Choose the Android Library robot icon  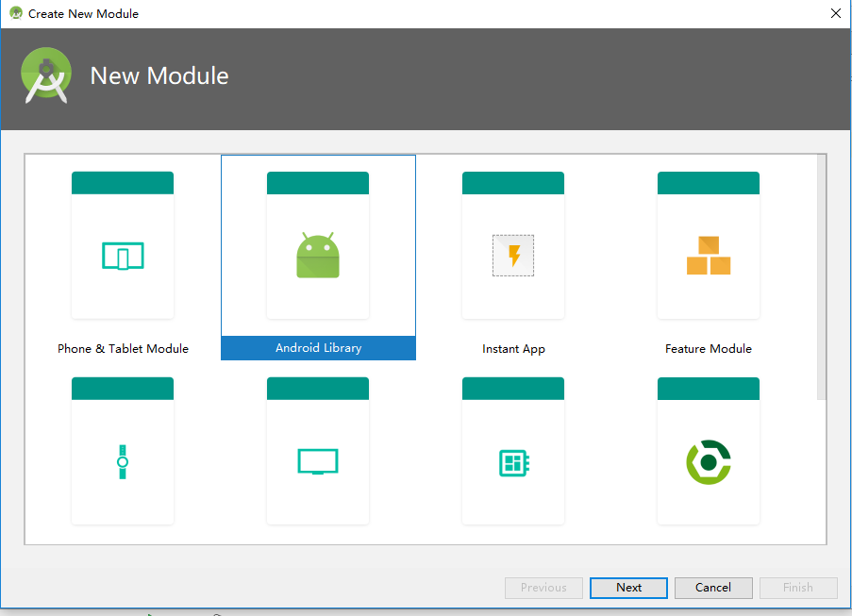point(318,256)
